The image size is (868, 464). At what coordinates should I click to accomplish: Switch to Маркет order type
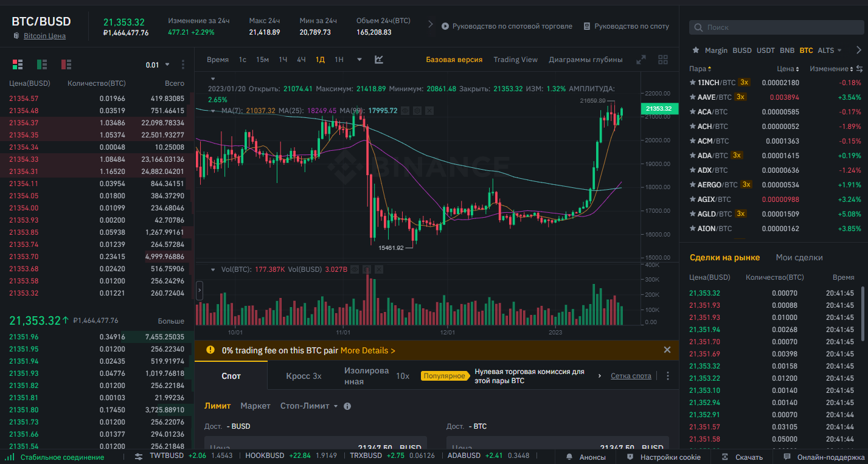point(255,406)
